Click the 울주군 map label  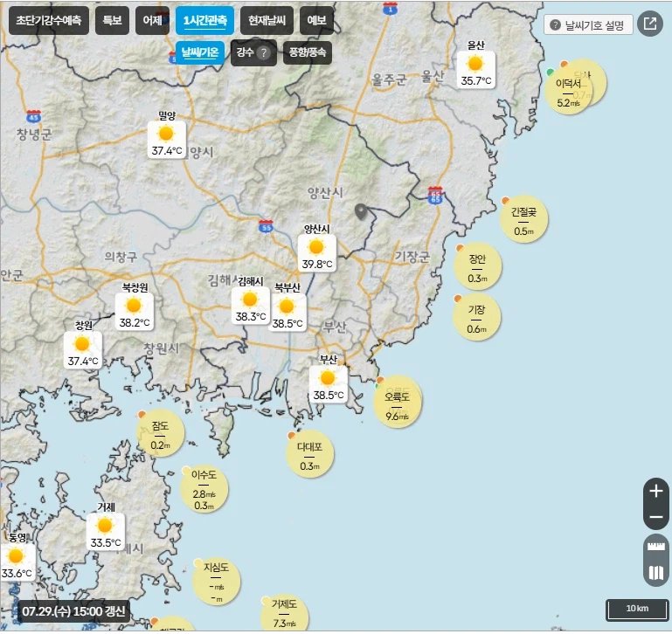[x=389, y=79]
